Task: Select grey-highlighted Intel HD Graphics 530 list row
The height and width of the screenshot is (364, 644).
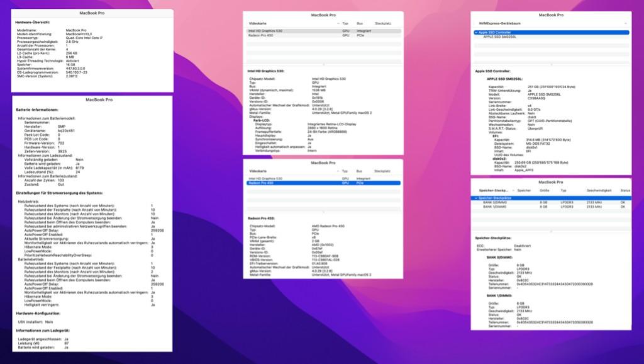Action: click(x=324, y=31)
